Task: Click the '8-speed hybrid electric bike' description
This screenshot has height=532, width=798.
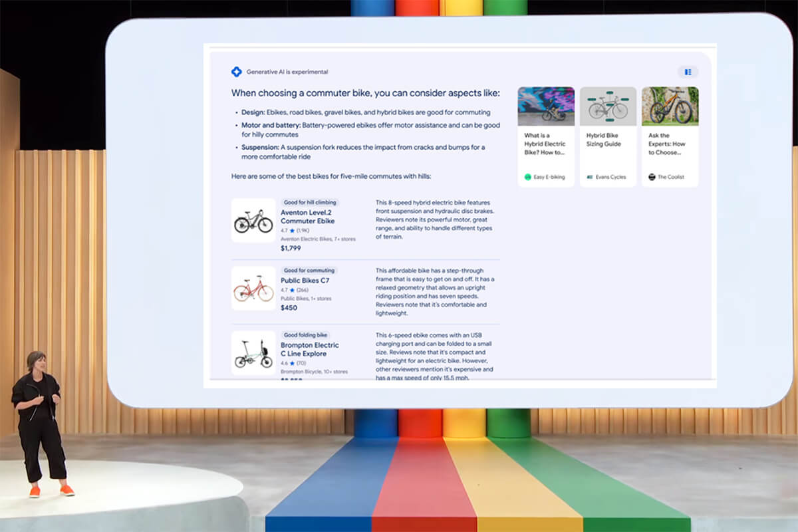Action: (435, 219)
